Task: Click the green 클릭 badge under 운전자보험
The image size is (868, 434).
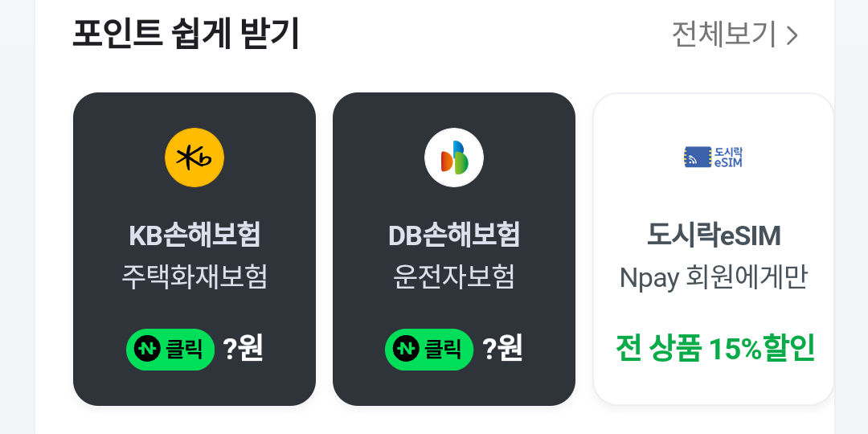Action: (429, 350)
